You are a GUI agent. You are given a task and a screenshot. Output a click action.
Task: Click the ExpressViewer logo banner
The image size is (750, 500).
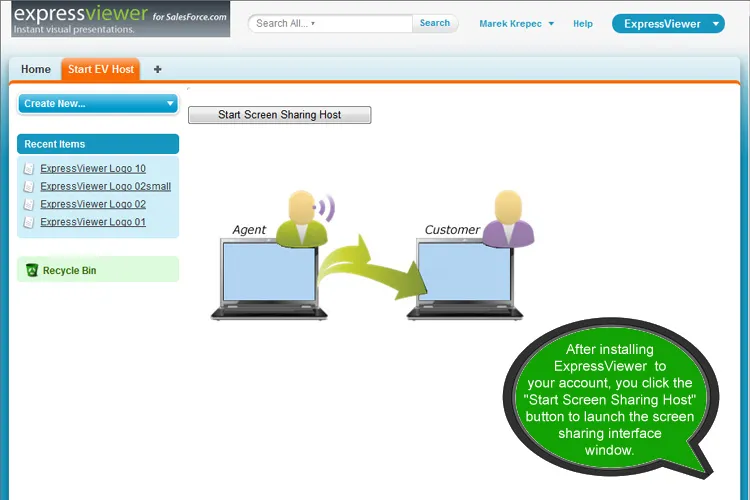tap(121, 19)
